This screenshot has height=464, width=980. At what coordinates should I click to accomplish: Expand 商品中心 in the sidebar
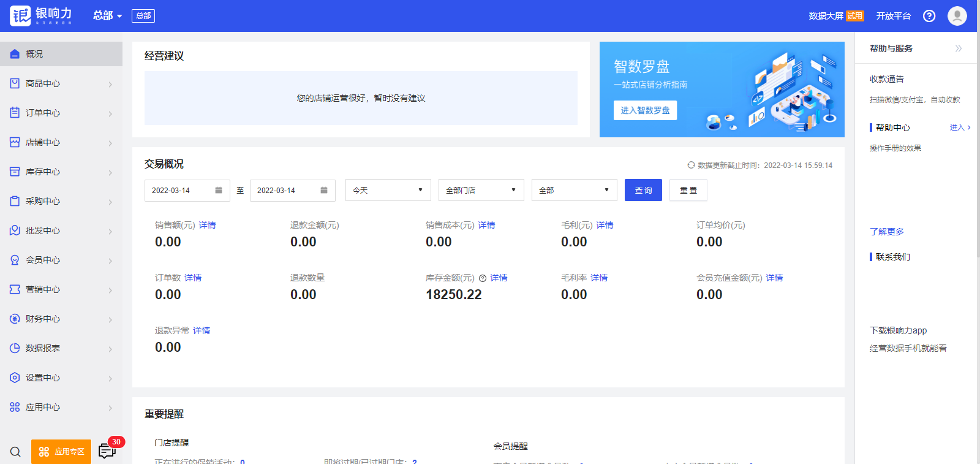click(x=61, y=83)
